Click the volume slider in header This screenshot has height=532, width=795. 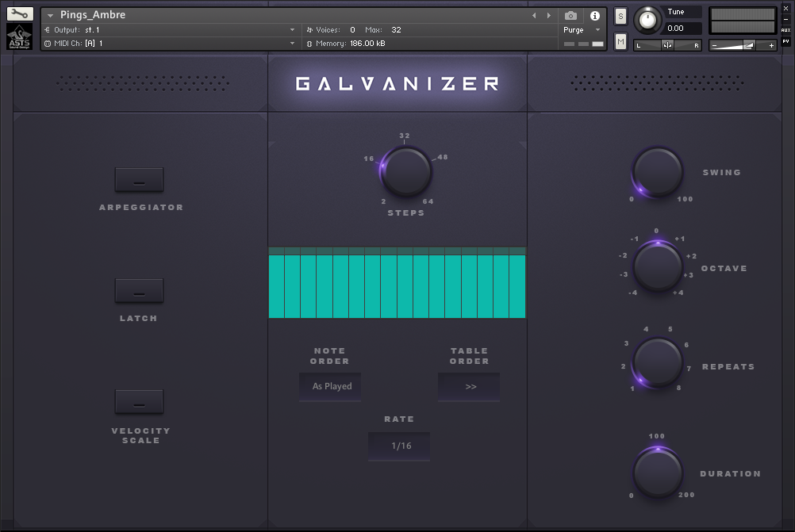(743, 46)
